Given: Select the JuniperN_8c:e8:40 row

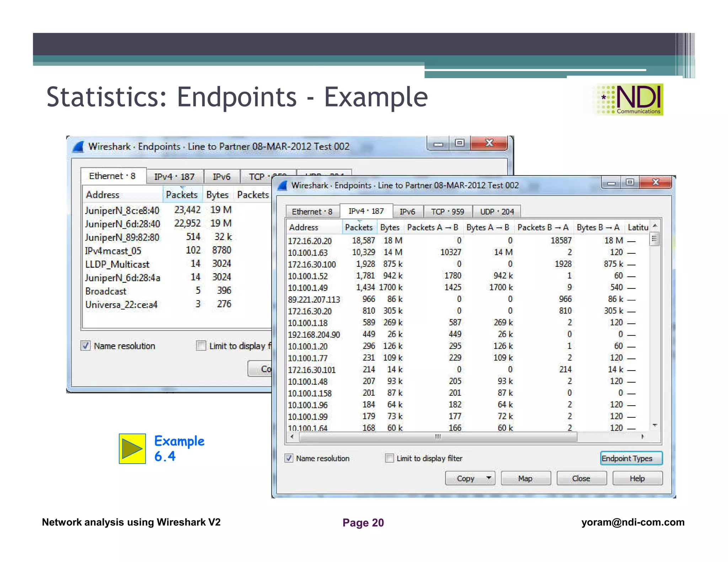Looking at the screenshot, I should click(x=177, y=210).
